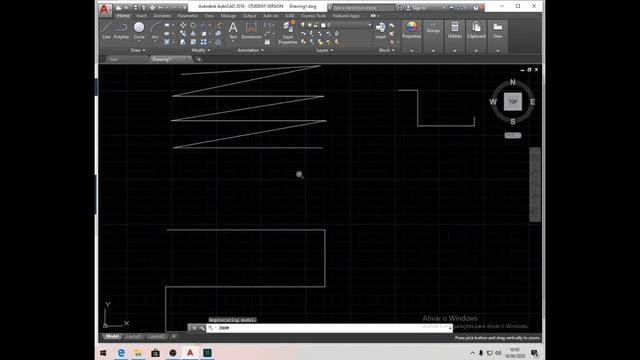Open the collapsed Clipboard panel
The height and width of the screenshot is (360, 640).
pos(476,37)
